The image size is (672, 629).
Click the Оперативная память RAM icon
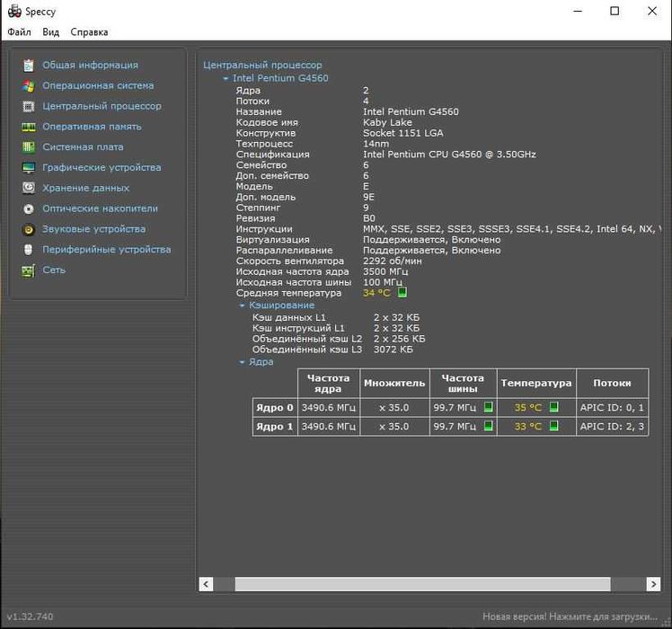28,127
